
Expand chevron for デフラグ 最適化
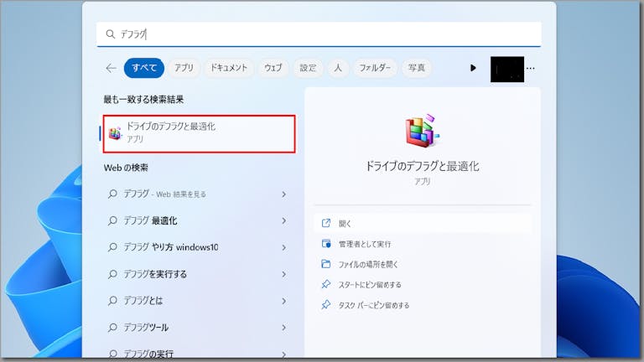point(283,221)
